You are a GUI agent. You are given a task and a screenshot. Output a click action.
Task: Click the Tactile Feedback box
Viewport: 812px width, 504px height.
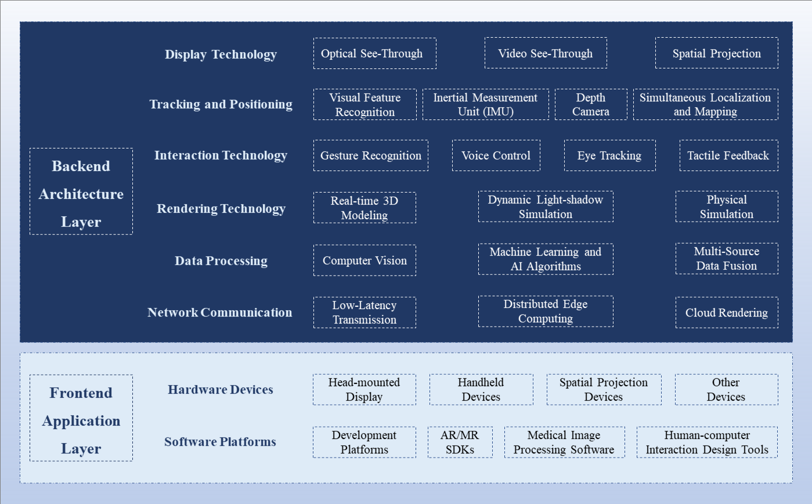[x=729, y=155]
